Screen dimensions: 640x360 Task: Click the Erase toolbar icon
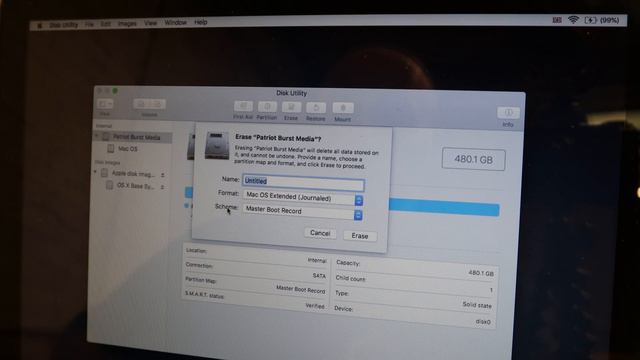291,107
